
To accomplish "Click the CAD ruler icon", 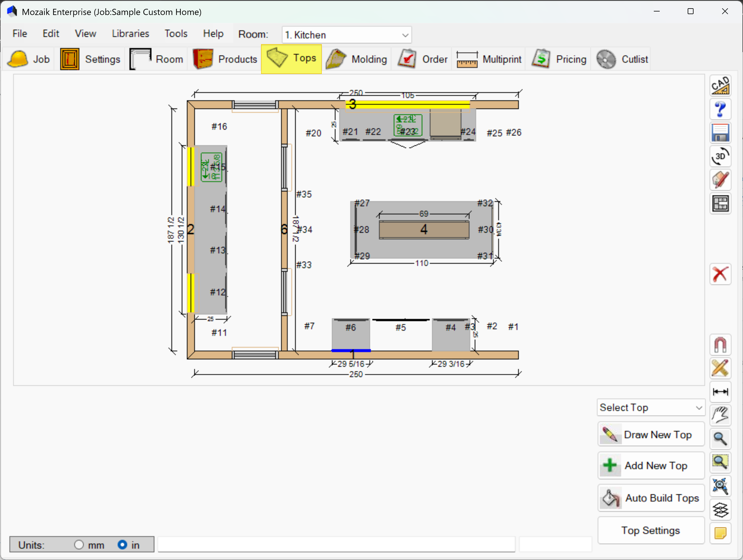I will [720, 86].
